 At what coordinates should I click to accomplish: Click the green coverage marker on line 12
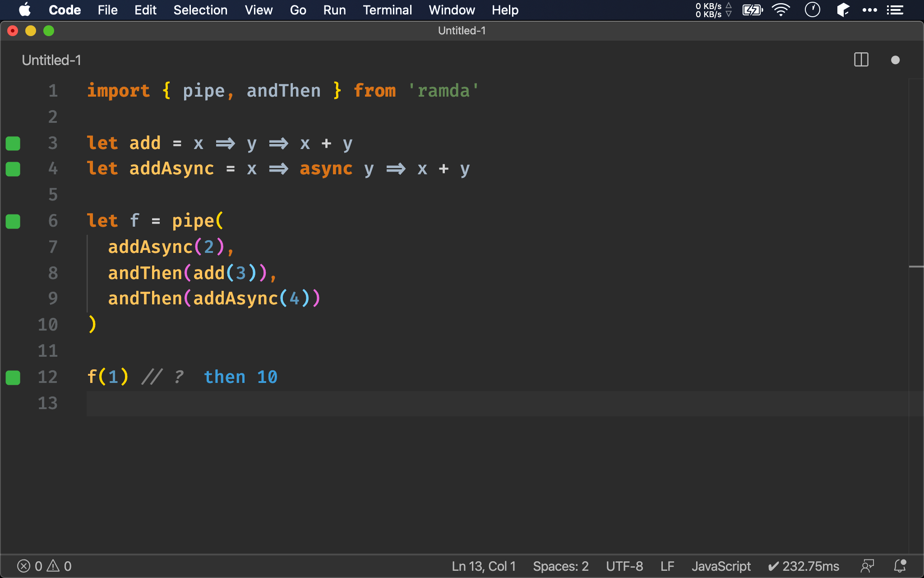point(13,378)
